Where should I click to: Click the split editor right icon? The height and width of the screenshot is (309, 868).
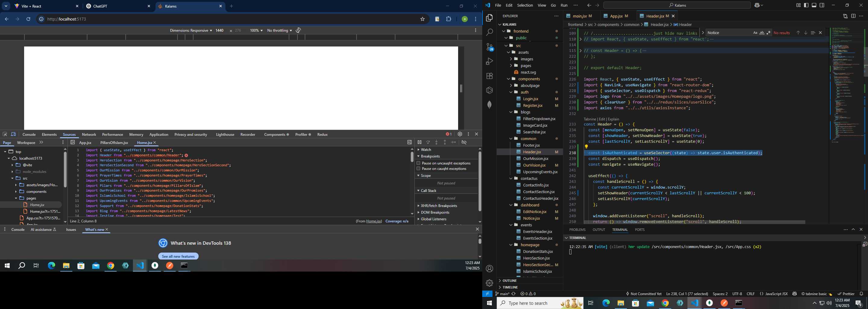pos(853,16)
